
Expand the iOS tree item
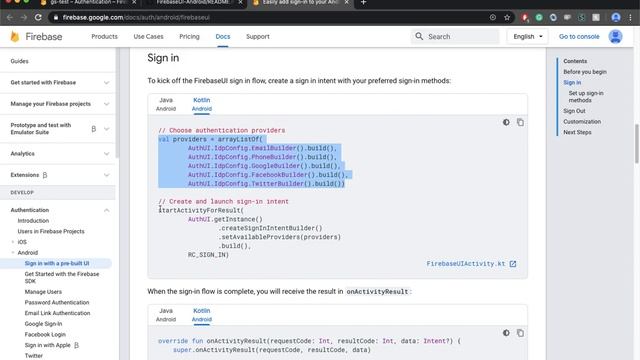click(x=13, y=242)
